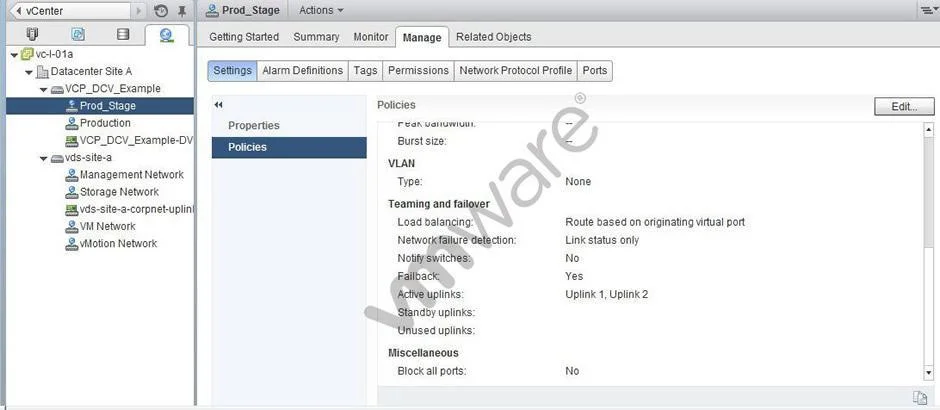Select the vMotion Network label

click(118, 243)
